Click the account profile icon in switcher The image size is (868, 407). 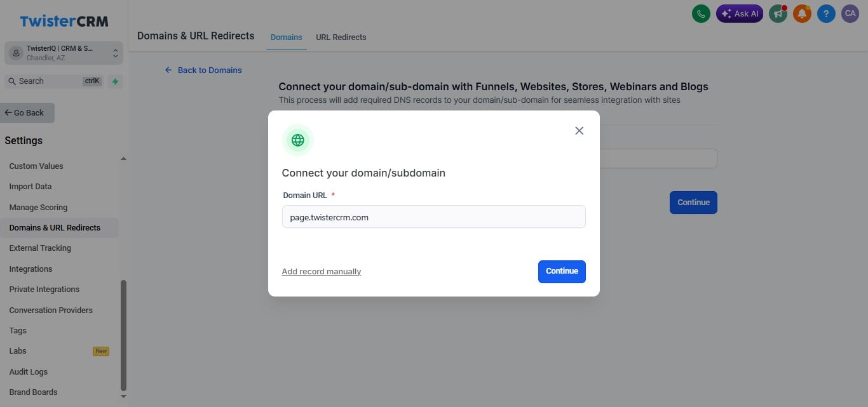click(x=16, y=53)
